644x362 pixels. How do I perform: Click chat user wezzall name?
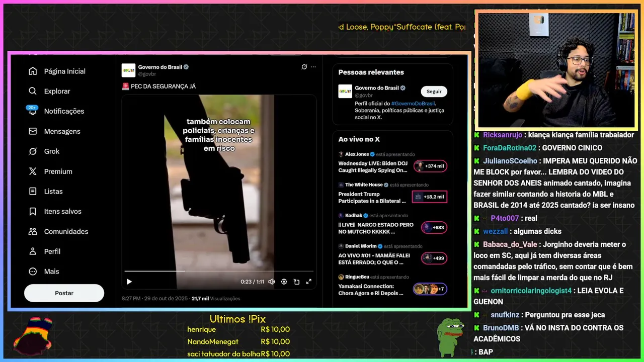point(495,231)
